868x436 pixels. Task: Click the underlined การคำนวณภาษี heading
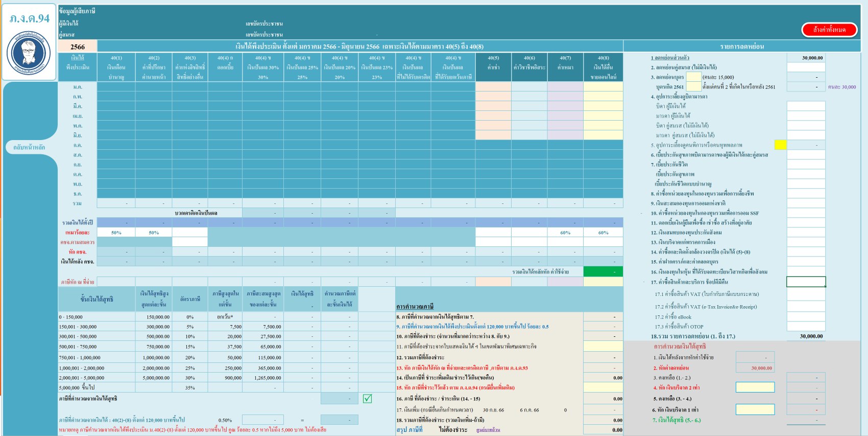(x=415, y=306)
